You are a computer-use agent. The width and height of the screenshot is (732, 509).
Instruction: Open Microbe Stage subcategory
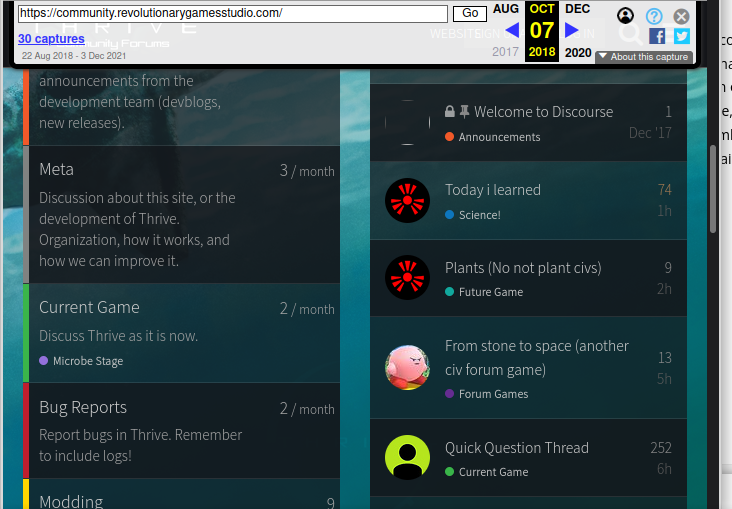point(88,361)
